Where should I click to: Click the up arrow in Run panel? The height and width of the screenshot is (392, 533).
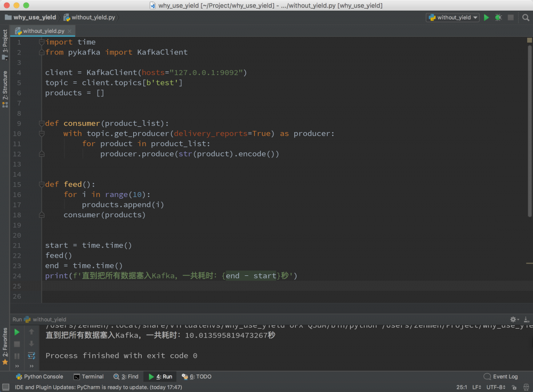click(31, 332)
